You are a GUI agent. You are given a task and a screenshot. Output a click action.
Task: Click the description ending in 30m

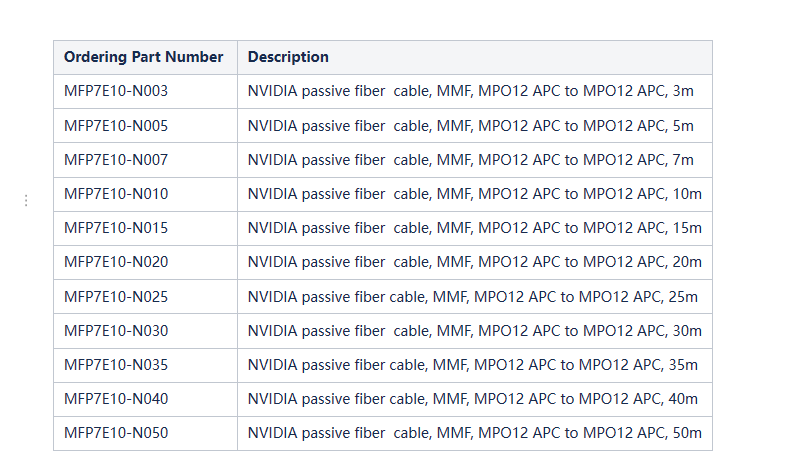474,331
